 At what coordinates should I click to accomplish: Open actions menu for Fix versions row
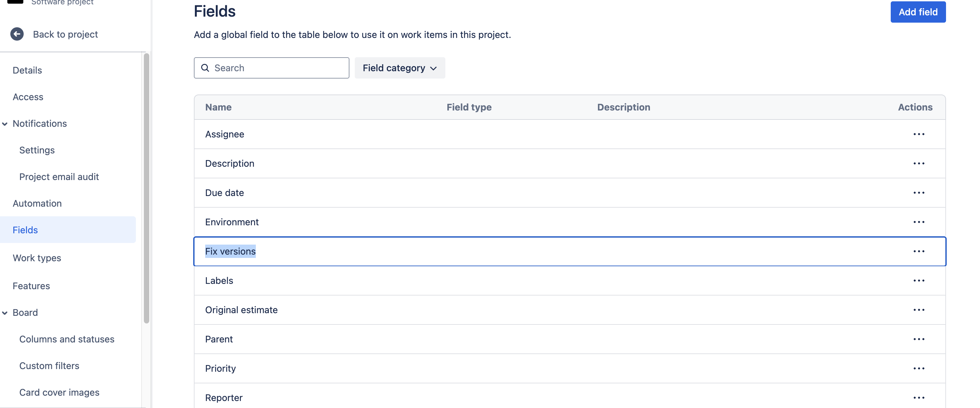point(918,251)
